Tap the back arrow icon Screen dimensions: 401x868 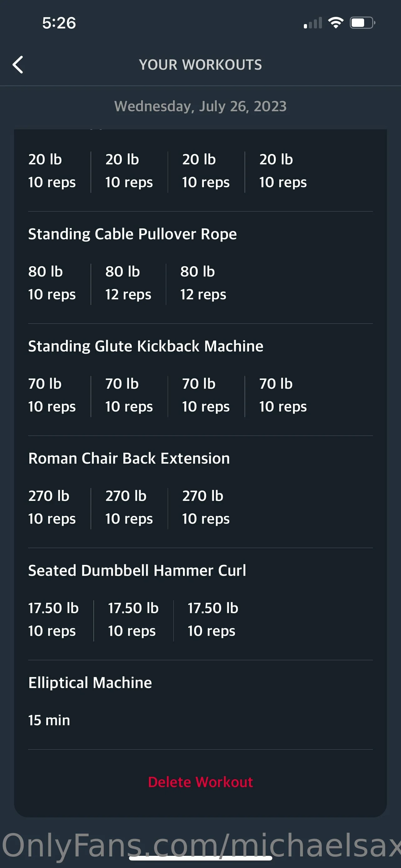(x=18, y=64)
